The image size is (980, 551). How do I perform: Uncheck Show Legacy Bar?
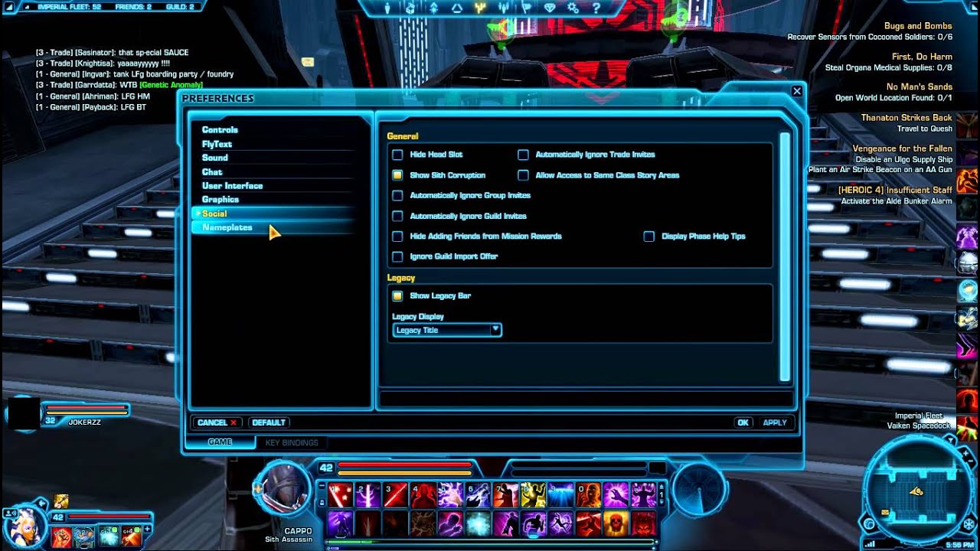point(397,295)
